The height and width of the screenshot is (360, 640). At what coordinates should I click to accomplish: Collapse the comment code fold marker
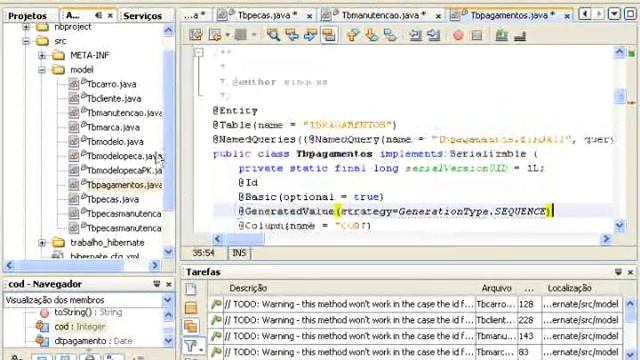coord(199,52)
